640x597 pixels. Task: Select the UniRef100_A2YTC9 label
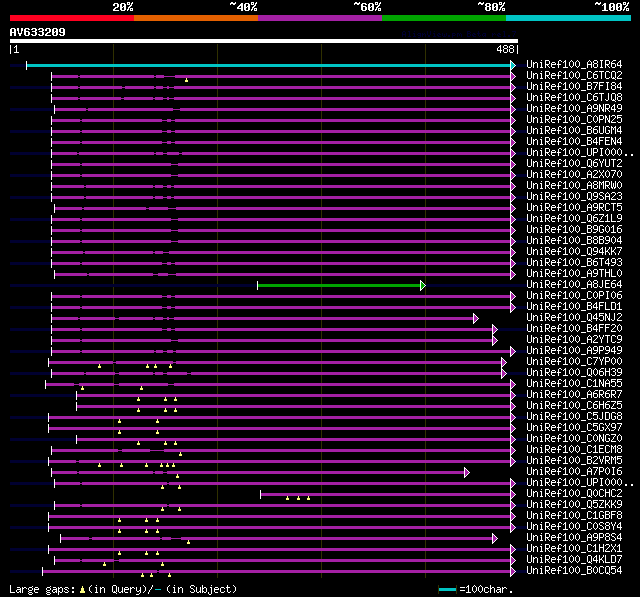coord(574,340)
